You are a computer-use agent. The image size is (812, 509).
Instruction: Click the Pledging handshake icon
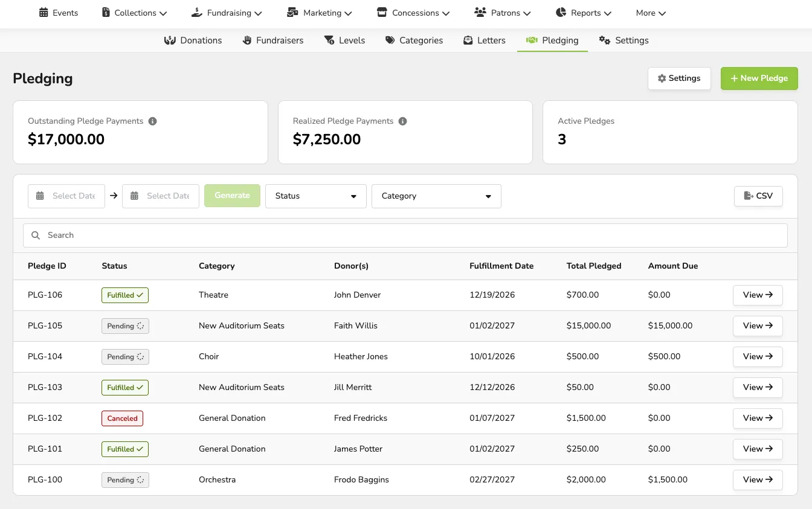tap(532, 40)
